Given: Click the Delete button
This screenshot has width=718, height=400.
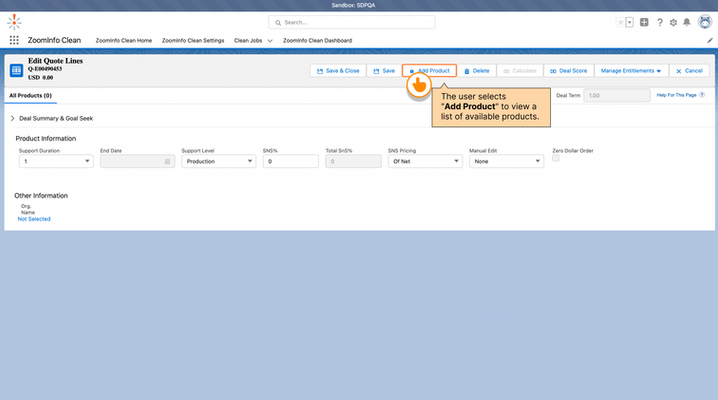Looking at the screenshot, I should click(477, 71).
